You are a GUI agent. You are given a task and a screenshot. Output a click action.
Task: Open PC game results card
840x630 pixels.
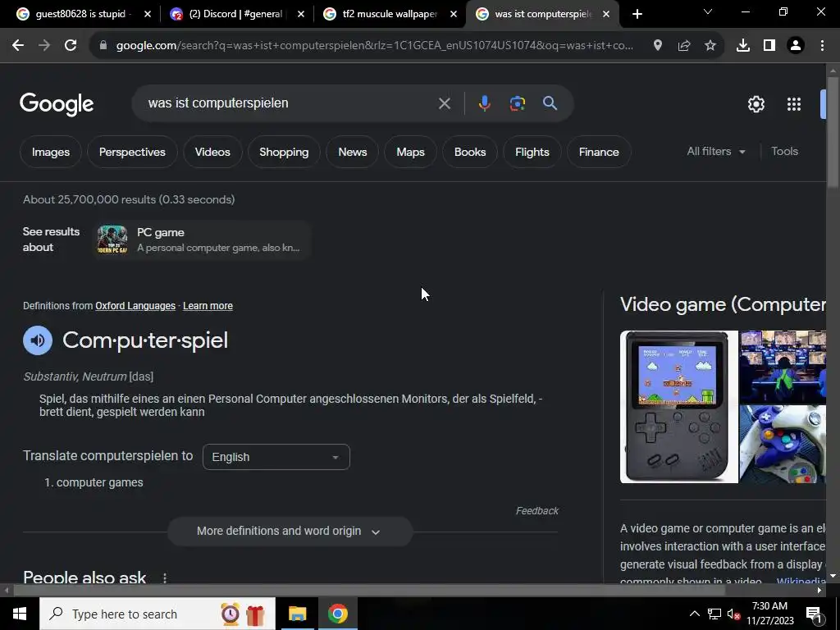(202, 240)
